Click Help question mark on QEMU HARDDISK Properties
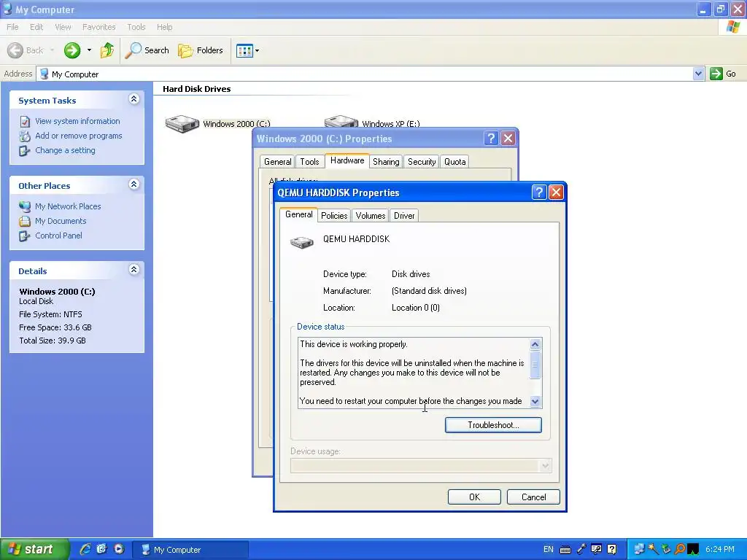 click(539, 192)
